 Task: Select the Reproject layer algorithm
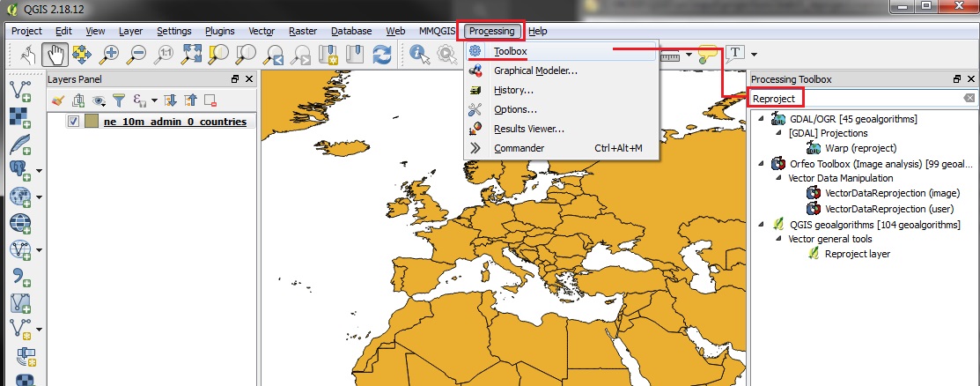tap(858, 254)
